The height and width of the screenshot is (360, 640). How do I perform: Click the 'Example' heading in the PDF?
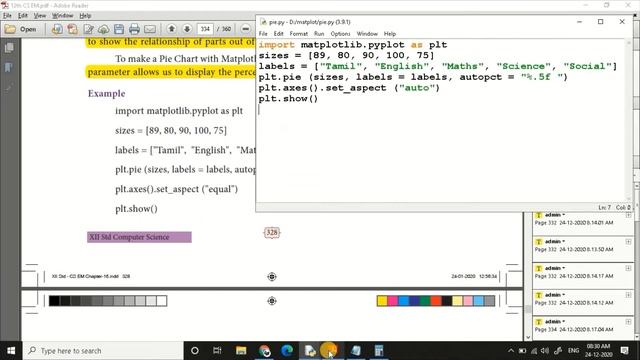tap(107, 93)
